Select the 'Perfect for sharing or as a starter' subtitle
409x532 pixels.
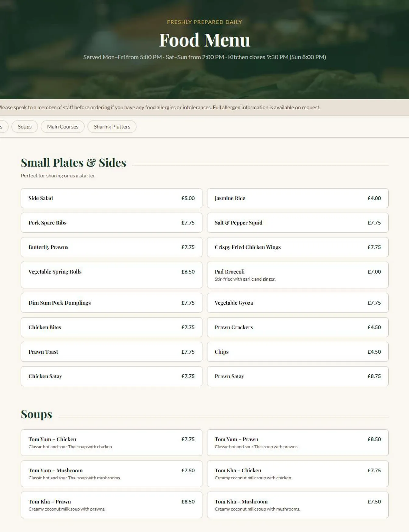(x=58, y=176)
